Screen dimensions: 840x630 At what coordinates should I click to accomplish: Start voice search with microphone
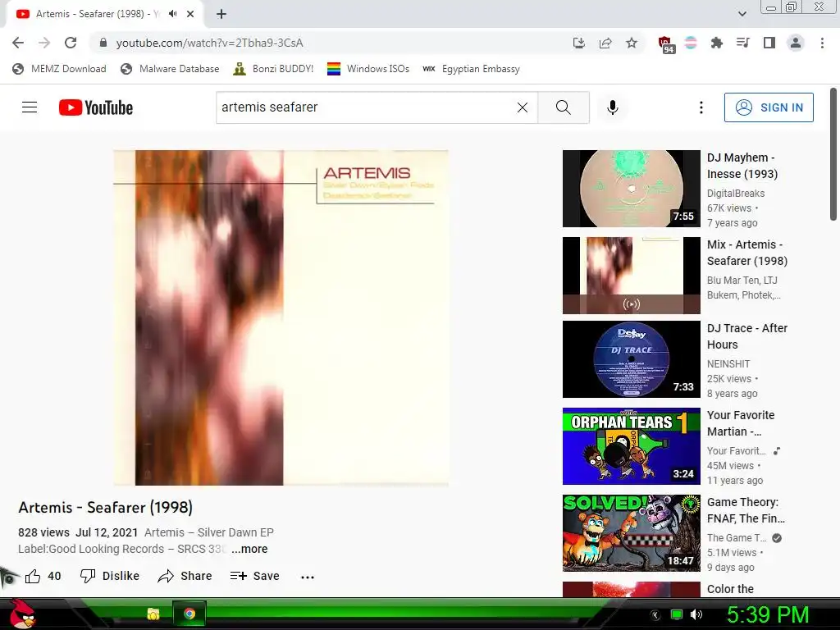click(x=613, y=107)
